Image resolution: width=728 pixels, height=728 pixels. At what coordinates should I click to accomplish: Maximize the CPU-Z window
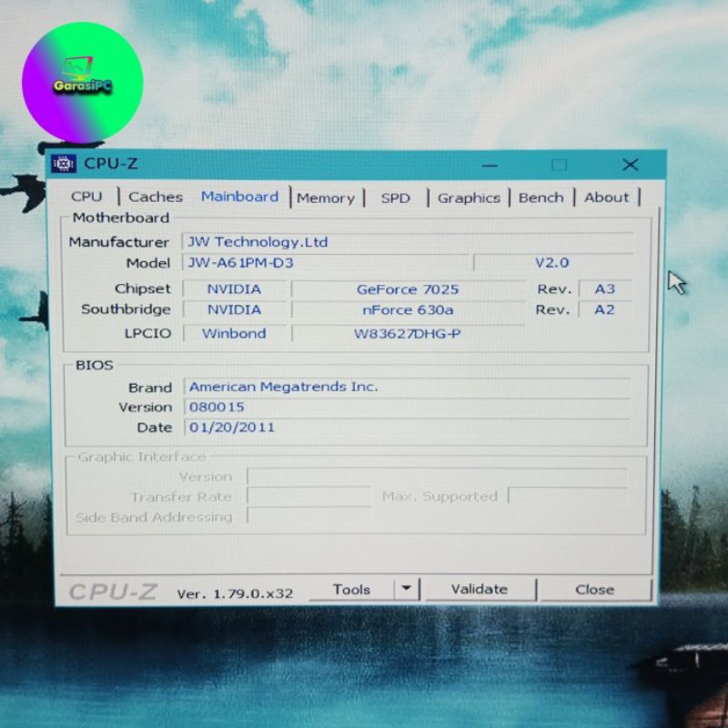(x=559, y=165)
